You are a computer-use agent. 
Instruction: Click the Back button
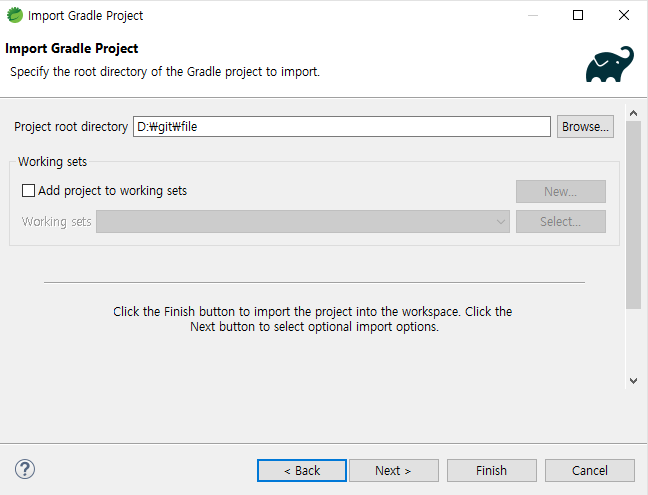302,471
